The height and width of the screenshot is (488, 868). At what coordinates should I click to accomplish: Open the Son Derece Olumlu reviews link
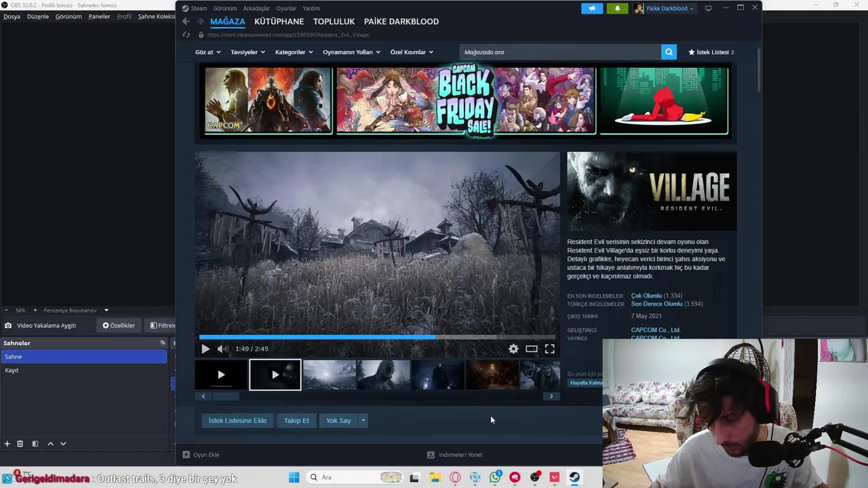tap(656, 304)
